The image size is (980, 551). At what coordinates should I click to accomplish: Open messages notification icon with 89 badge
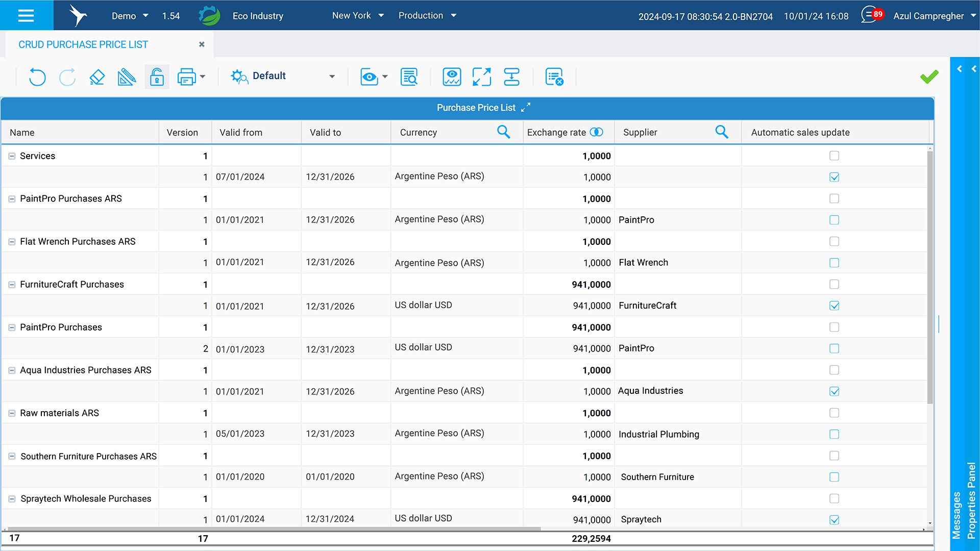871,15
